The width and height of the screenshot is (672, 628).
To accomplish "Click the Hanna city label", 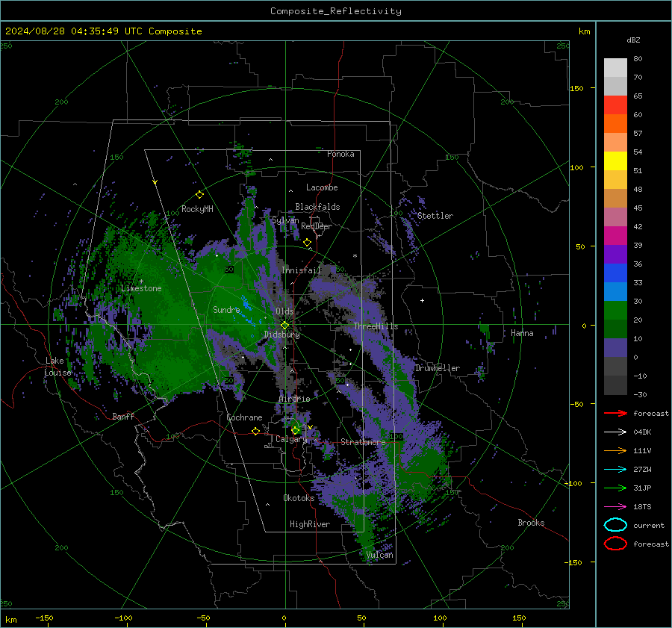I will (522, 333).
